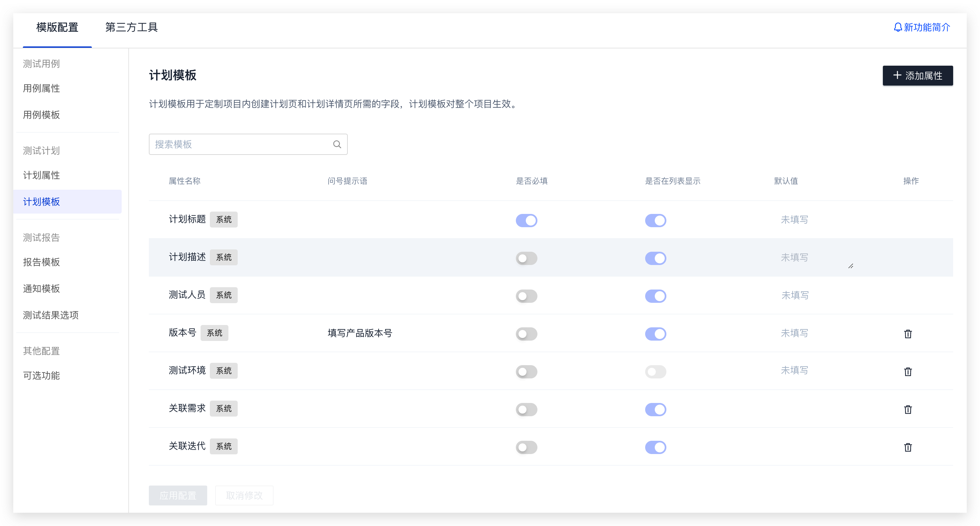Switch to 模版配置 tab
This screenshot has width=980, height=526.
[x=57, y=28]
